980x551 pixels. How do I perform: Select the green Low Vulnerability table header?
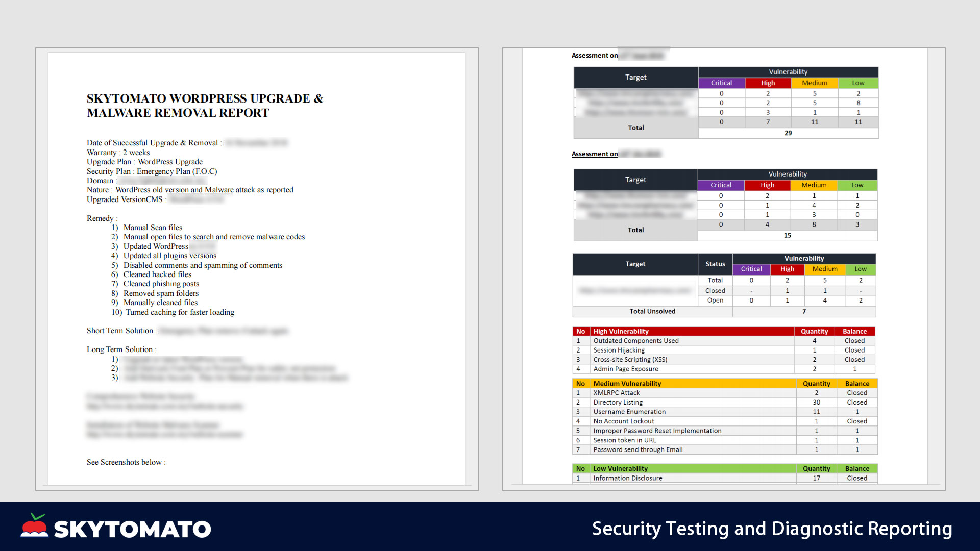click(620, 468)
